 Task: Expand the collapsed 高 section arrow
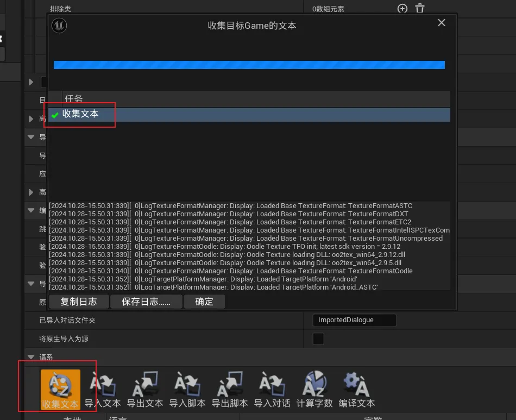pyautogui.click(x=31, y=192)
